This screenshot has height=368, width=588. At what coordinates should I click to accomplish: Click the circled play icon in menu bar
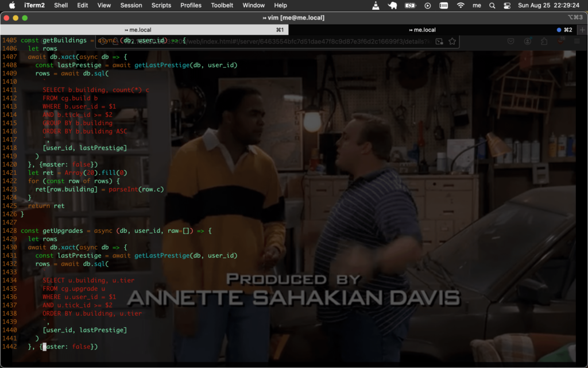pos(427,5)
